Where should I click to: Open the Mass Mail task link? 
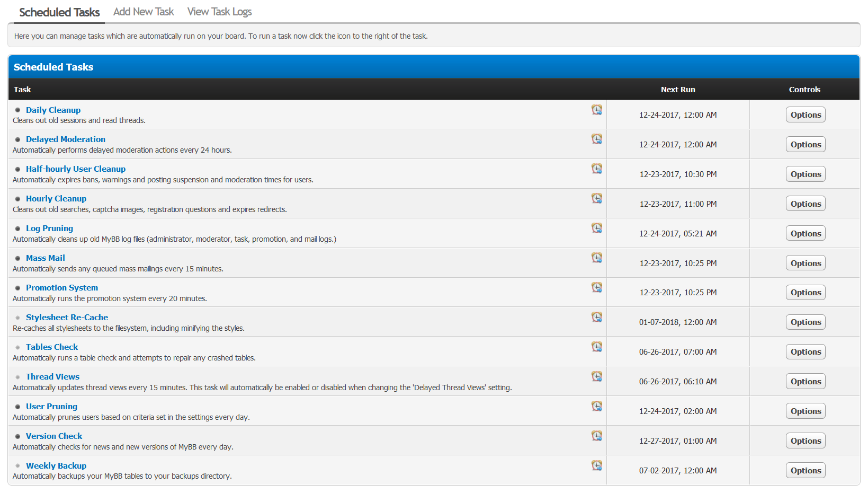point(46,258)
